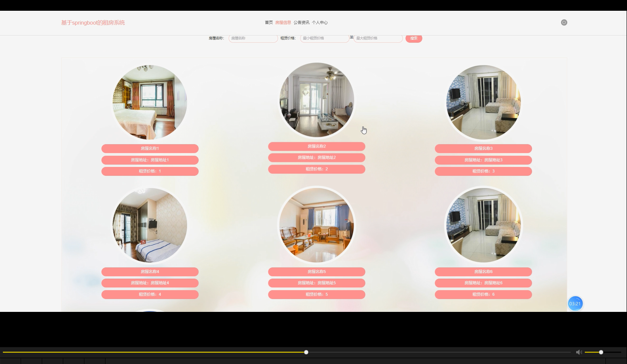Click the 房屋名称1 label
627x364 pixels.
coord(150,148)
